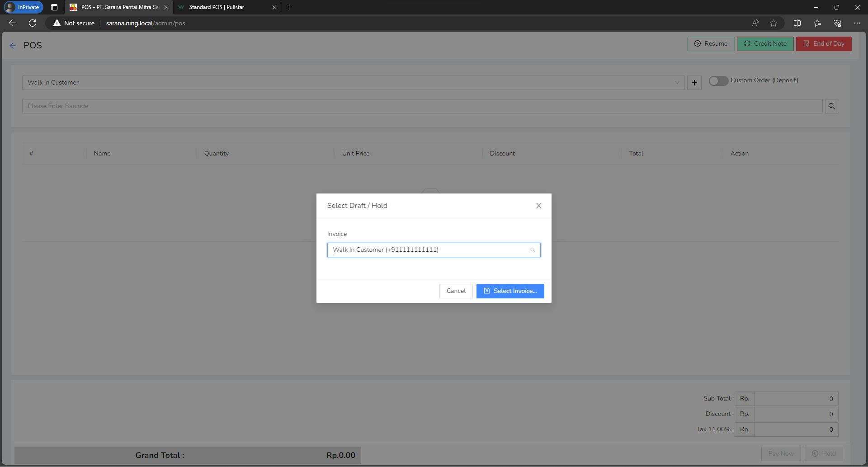Open the Walk In Customer dropdown
This screenshot has width=868, height=467.
coord(353,83)
